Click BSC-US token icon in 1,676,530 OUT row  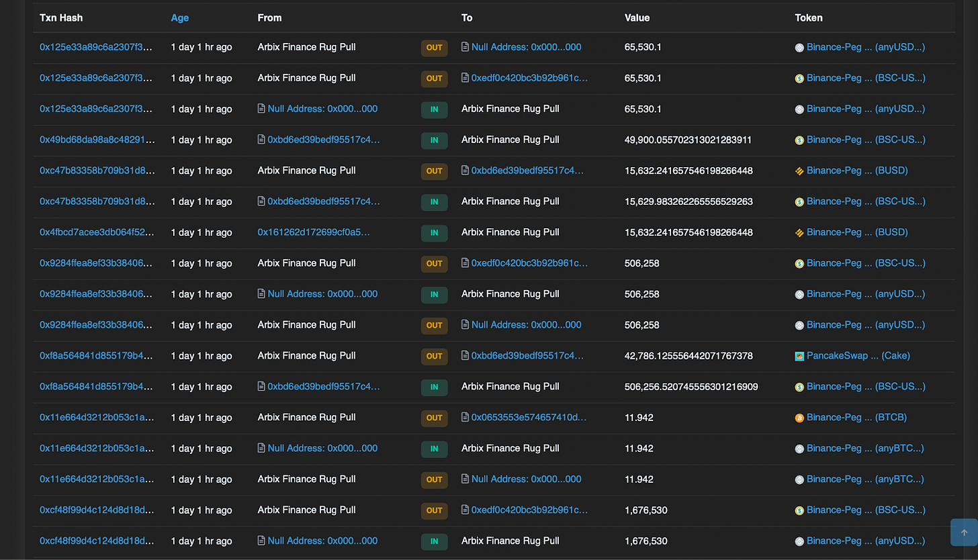click(x=799, y=510)
